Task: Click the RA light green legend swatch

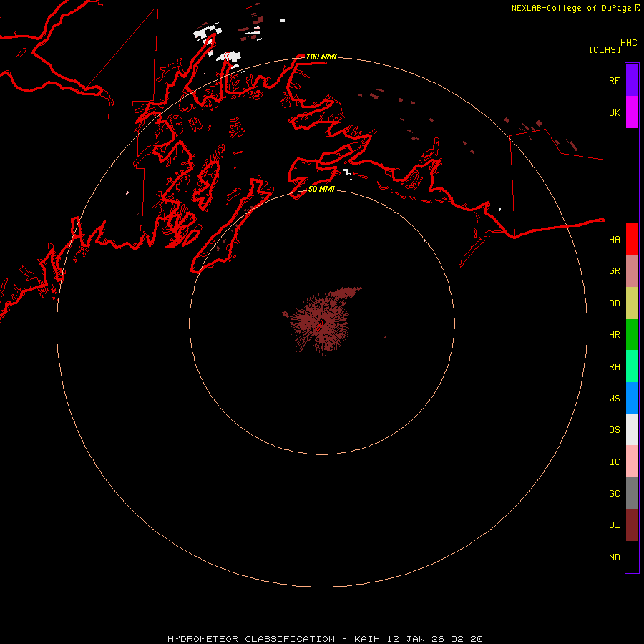Action: click(632, 366)
